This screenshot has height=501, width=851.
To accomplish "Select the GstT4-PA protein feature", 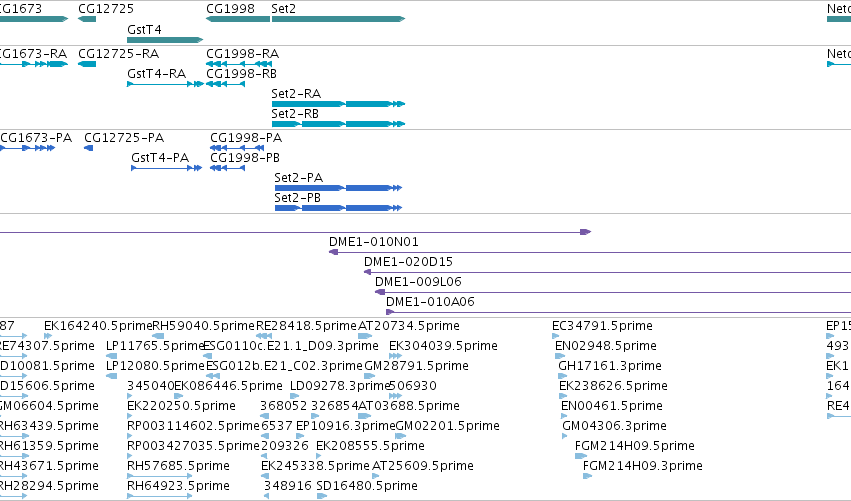I will (x=167, y=168).
